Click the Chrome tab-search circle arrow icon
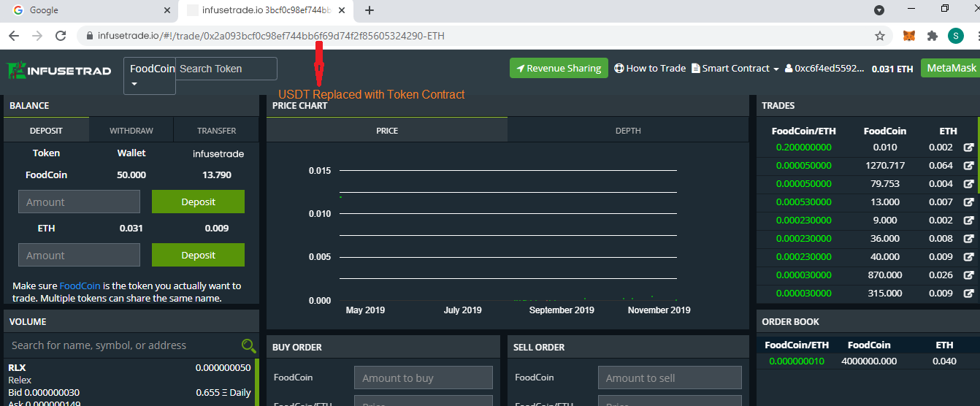 coord(879,10)
